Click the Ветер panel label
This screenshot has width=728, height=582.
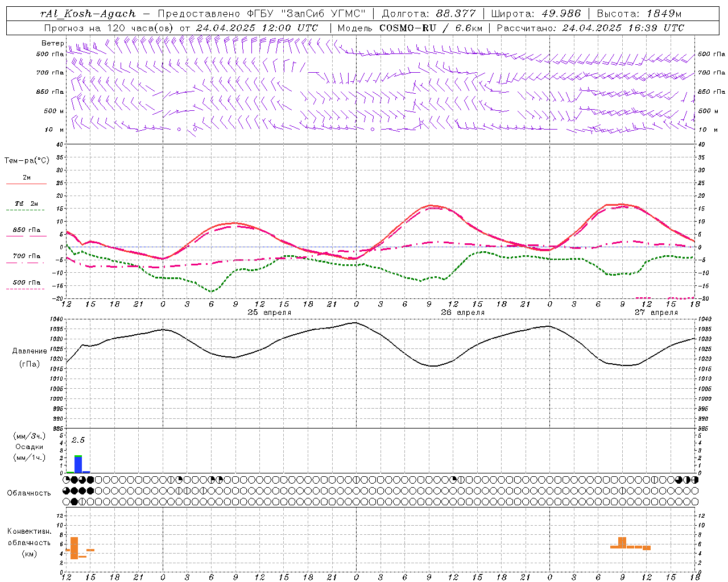tap(53, 43)
